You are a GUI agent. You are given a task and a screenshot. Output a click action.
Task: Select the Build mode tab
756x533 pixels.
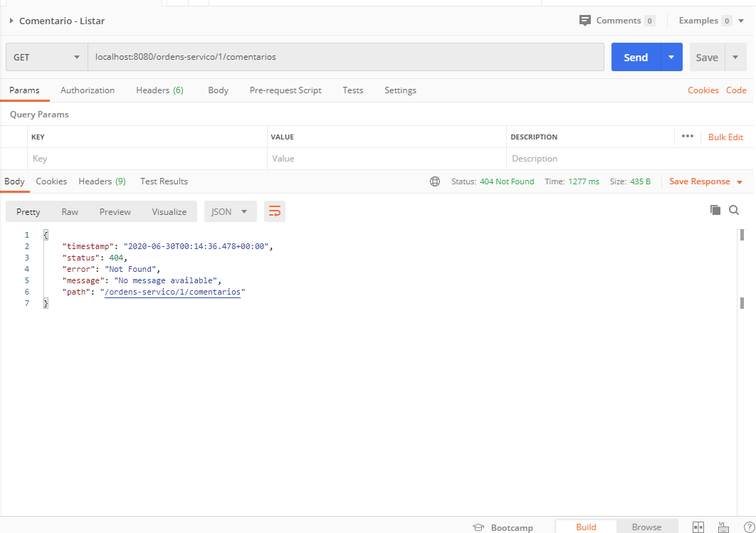click(587, 527)
